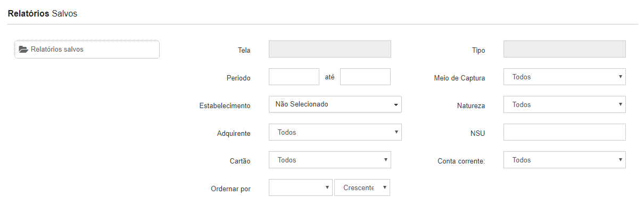The image size is (644, 204).
Task: Open the Estabelecimento Não Selecionado dropdown
Action: [x=335, y=104]
